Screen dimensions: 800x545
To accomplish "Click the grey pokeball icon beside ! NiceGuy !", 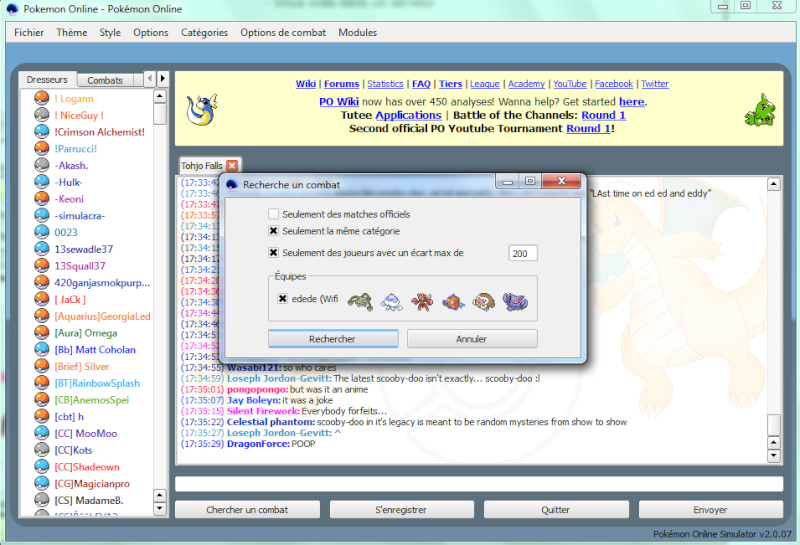I will [x=41, y=115].
